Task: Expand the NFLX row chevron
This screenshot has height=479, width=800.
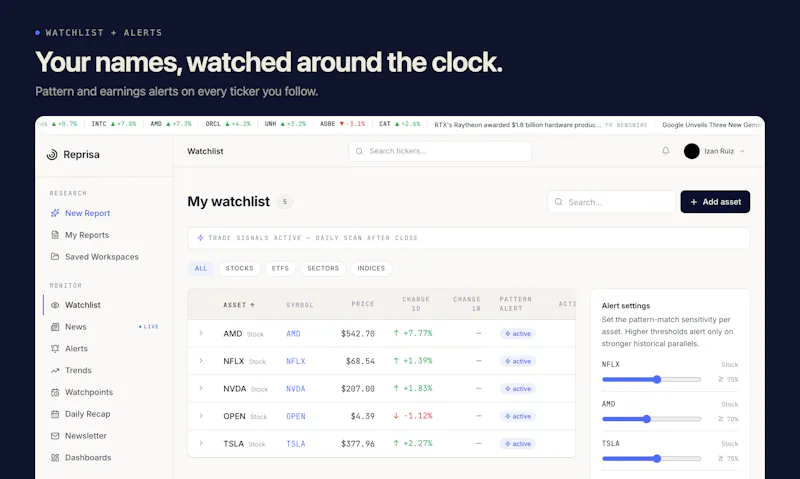Action: click(201, 361)
